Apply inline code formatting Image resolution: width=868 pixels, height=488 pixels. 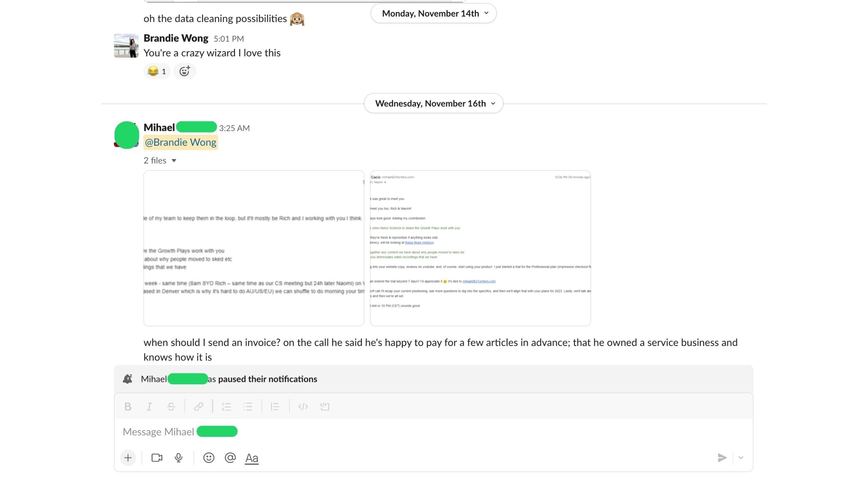click(x=303, y=406)
